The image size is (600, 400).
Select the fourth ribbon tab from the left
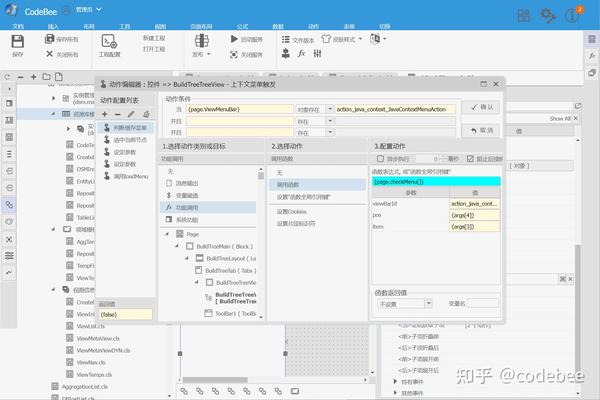(x=125, y=26)
